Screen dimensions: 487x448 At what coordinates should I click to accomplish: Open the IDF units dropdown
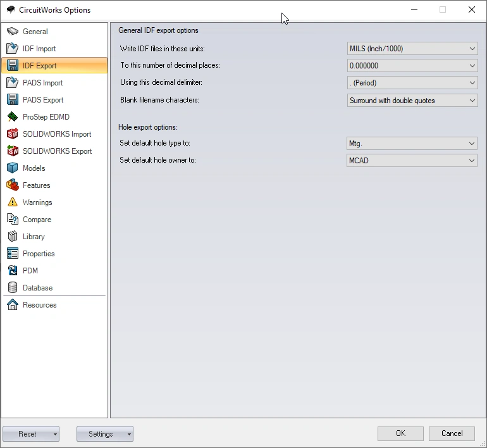(412, 49)
